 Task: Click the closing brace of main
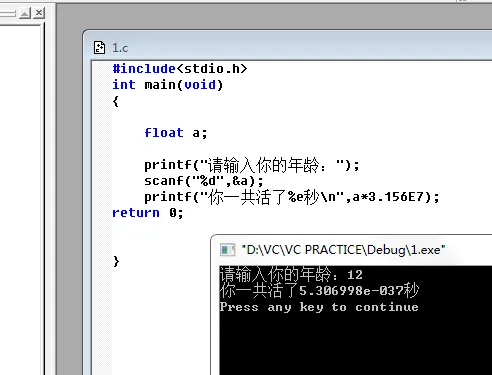[x=116, y=261]
